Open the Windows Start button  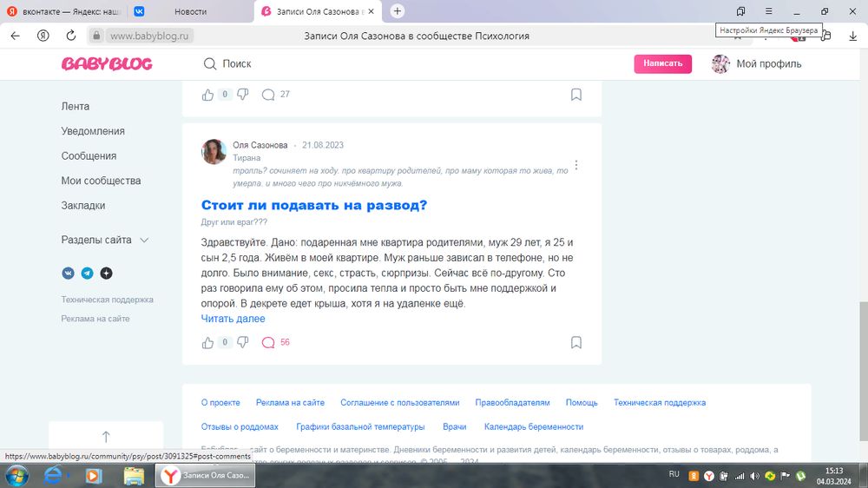click(x=16, y=475)
